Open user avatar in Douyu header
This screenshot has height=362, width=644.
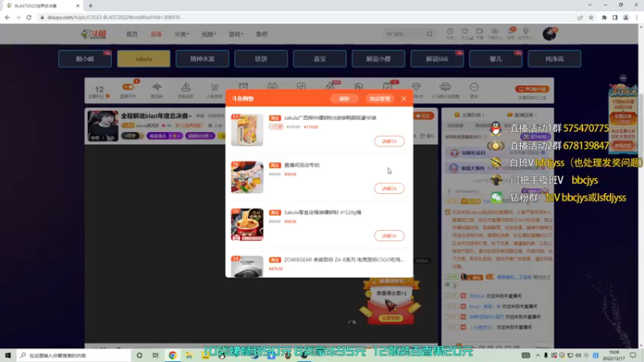549,34
